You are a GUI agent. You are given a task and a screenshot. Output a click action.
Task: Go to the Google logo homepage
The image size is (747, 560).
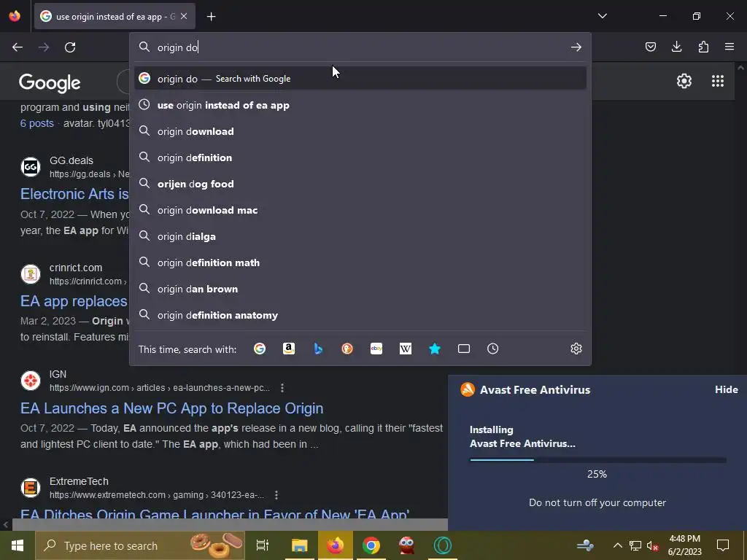coord(50,83)
